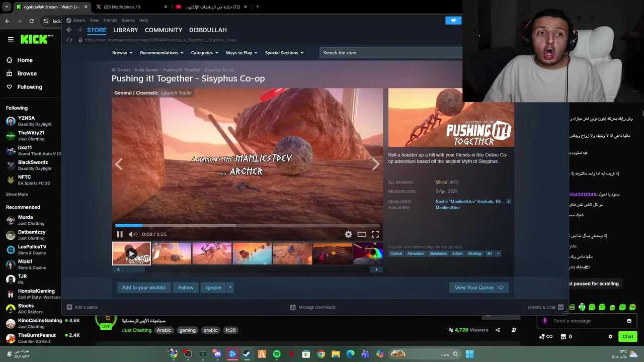Open the ManliestDev publisher link

coord(447,208)
